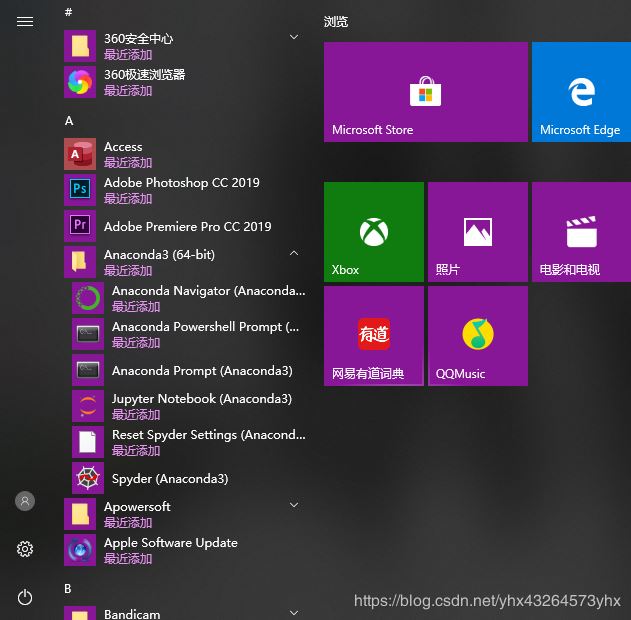631x620 pixels.
Task: Select 'Spyder (Anaconda3)' entry text
Action: [x=170, y=479]
